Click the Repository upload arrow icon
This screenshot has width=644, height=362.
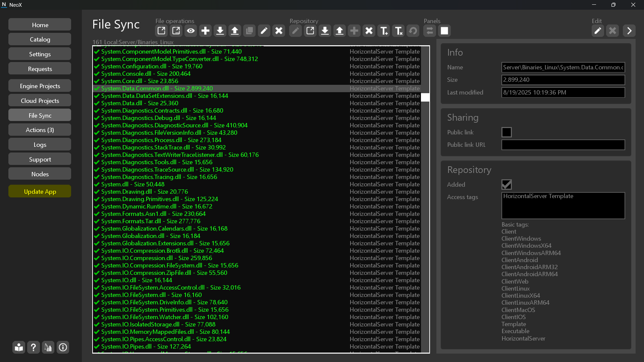pyautogui.click(x=339, y=31)
